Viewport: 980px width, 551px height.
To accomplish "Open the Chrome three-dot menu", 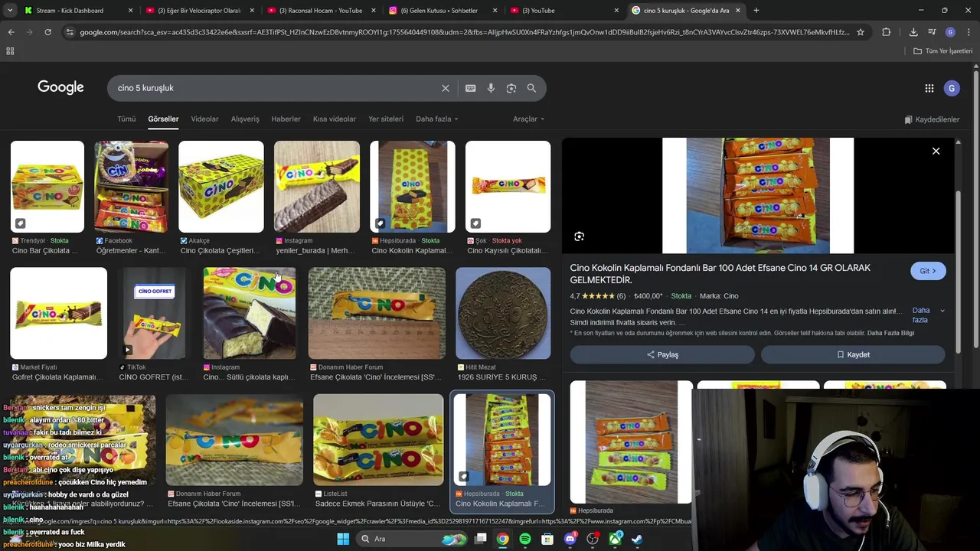I will point(969,32).
